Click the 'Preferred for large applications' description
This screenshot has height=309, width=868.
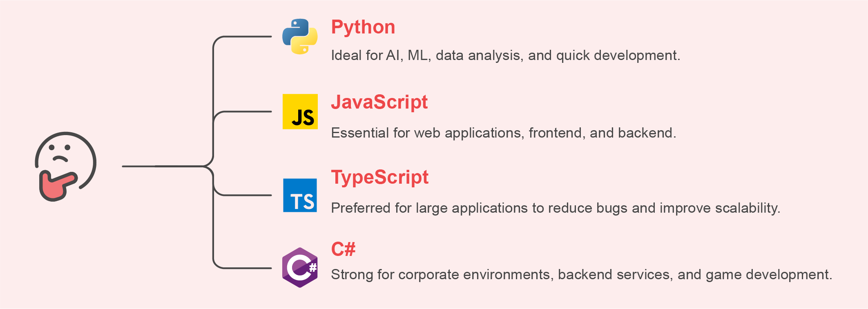pos(555,208)
